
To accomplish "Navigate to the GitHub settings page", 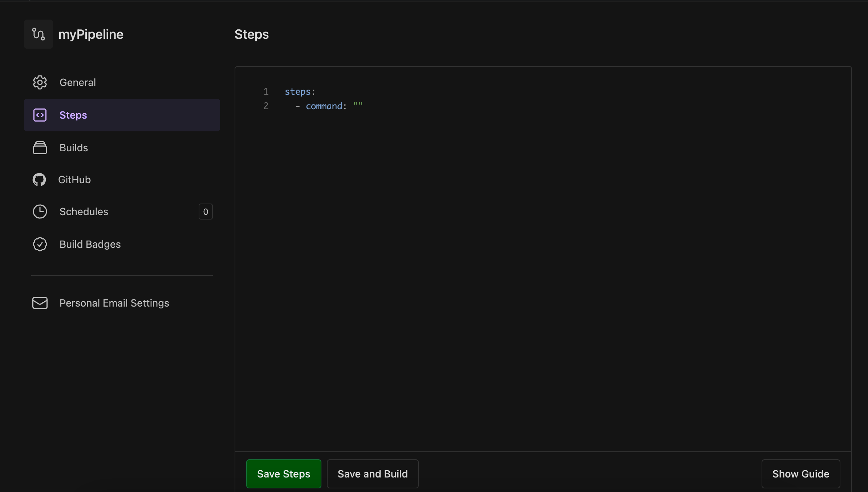I will (75, 179).
